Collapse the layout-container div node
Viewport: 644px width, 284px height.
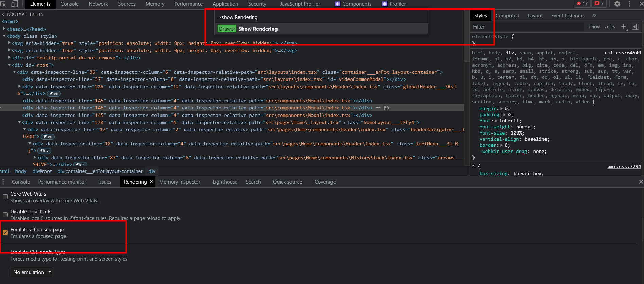point(15,72)
